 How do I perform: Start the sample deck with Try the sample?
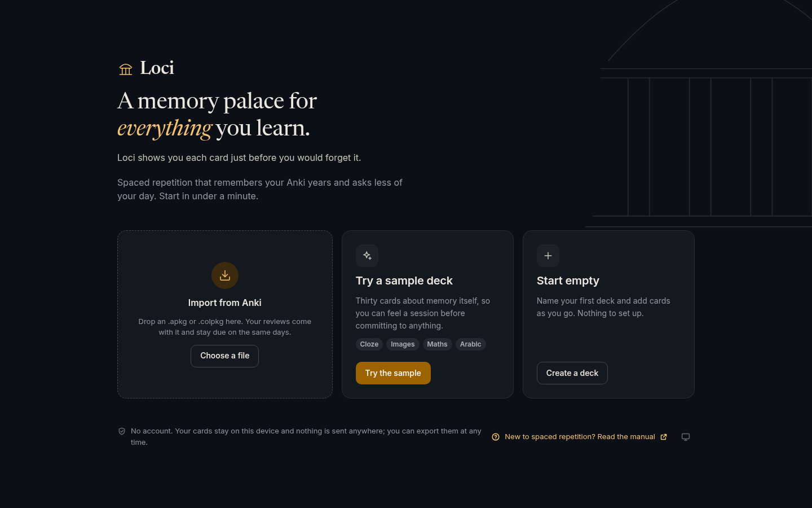coord(393,373)
